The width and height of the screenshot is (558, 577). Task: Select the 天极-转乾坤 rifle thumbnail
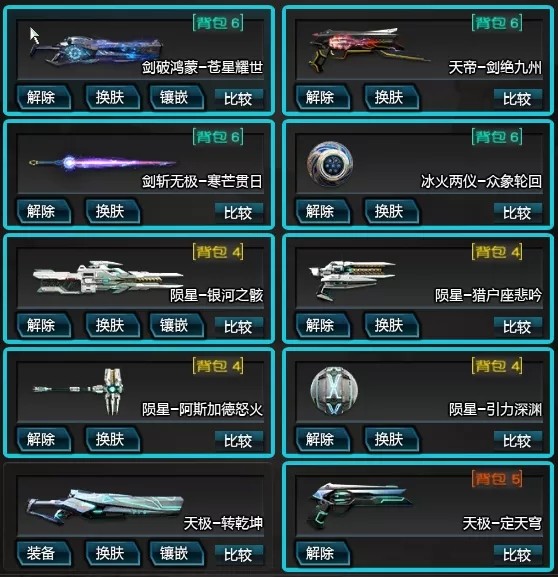point(105,506)
